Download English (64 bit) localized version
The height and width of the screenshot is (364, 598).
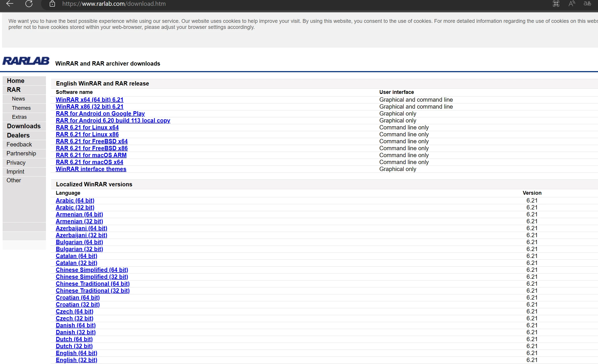coord(77,353)
